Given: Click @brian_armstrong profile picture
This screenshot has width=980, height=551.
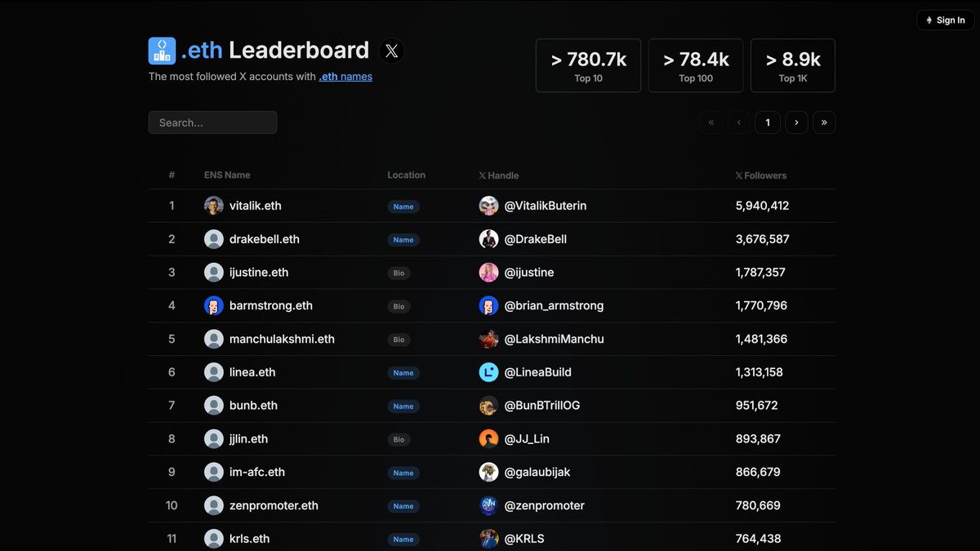Looking at the screenshot, I should point(488,305).
